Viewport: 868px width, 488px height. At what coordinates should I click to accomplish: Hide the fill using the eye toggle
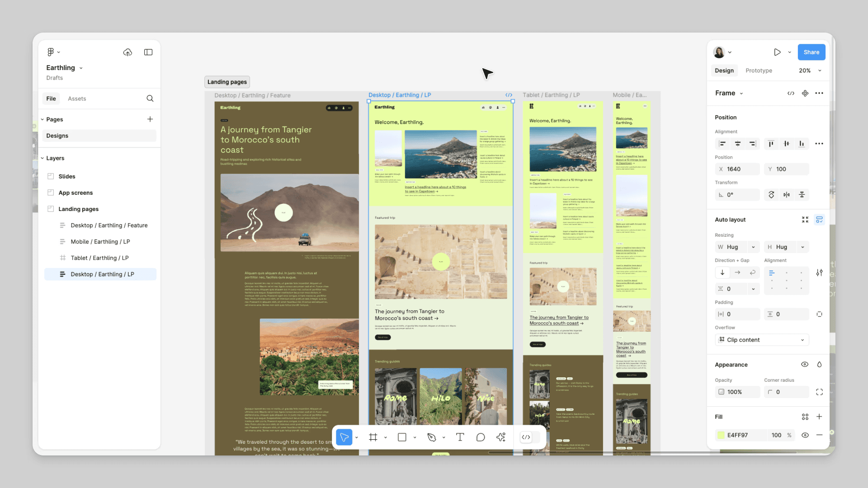tap(805, 435)
